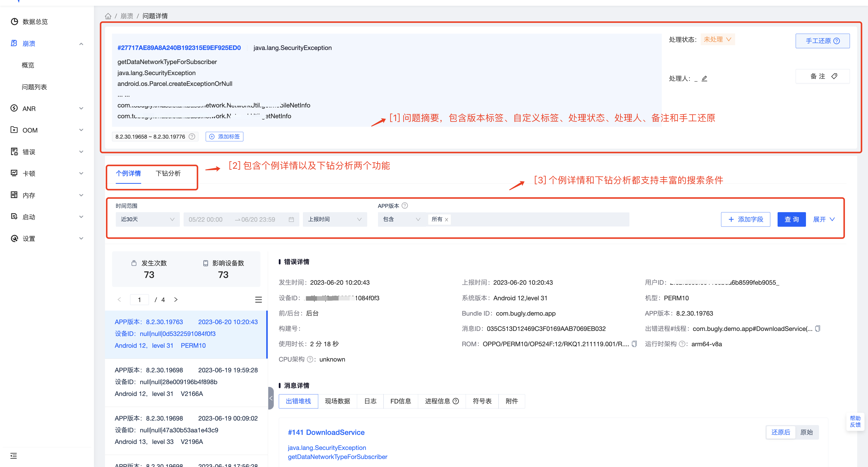The image size is (868, 467).
Task: Open the 上报时间 dropdown
Action: (x=335, y=219)
